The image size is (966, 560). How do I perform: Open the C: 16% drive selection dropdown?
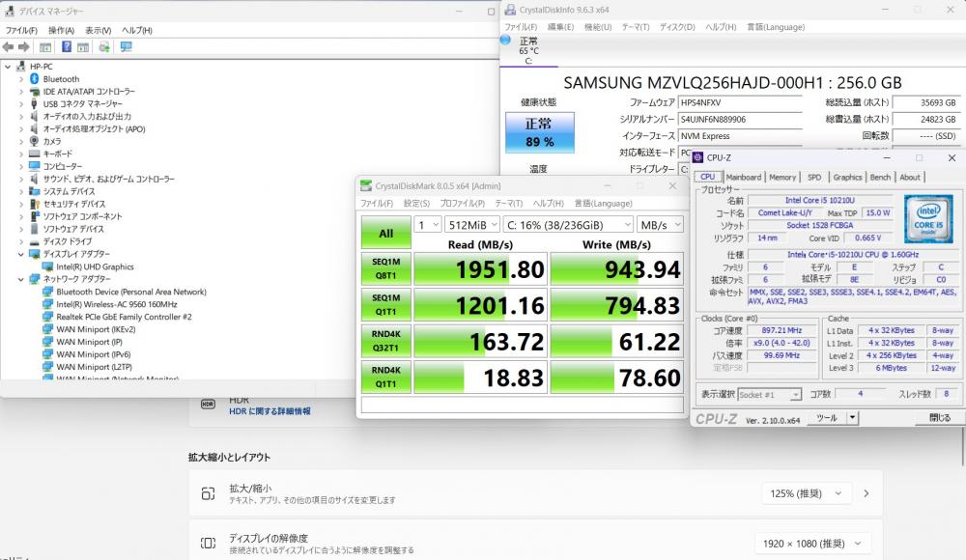tap(568, 225)
